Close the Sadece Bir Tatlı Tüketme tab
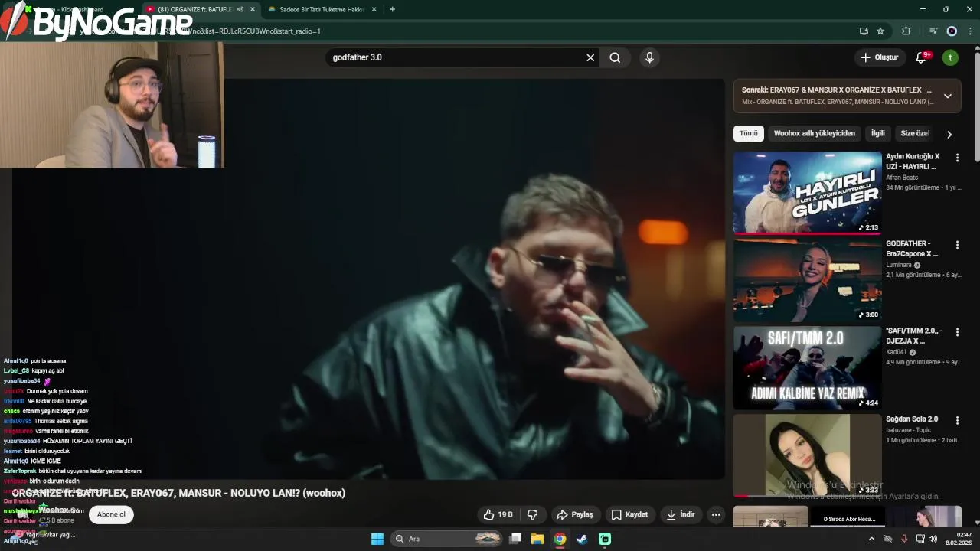This screenshot has width=980, height=551. coord(374,9)
